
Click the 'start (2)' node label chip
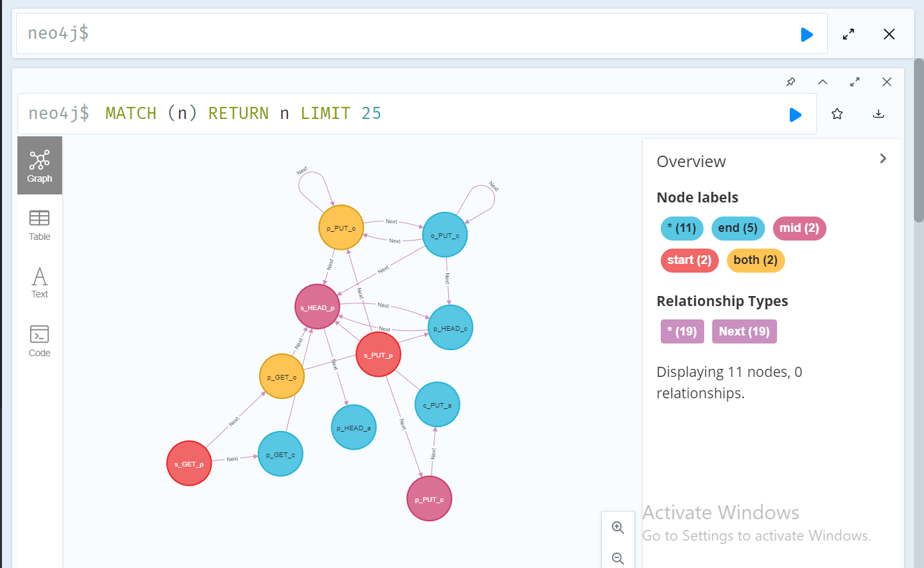(689, 260)
